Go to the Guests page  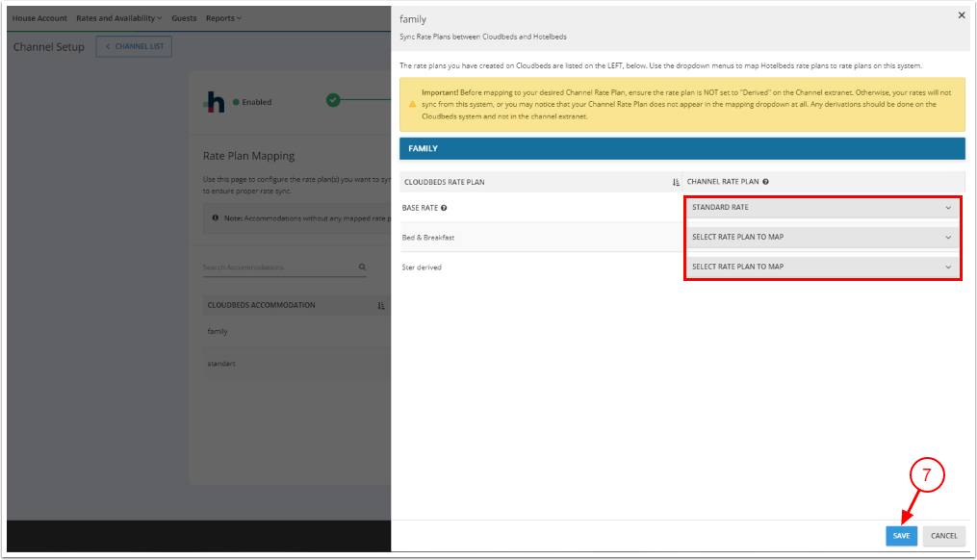coord(184,18)
